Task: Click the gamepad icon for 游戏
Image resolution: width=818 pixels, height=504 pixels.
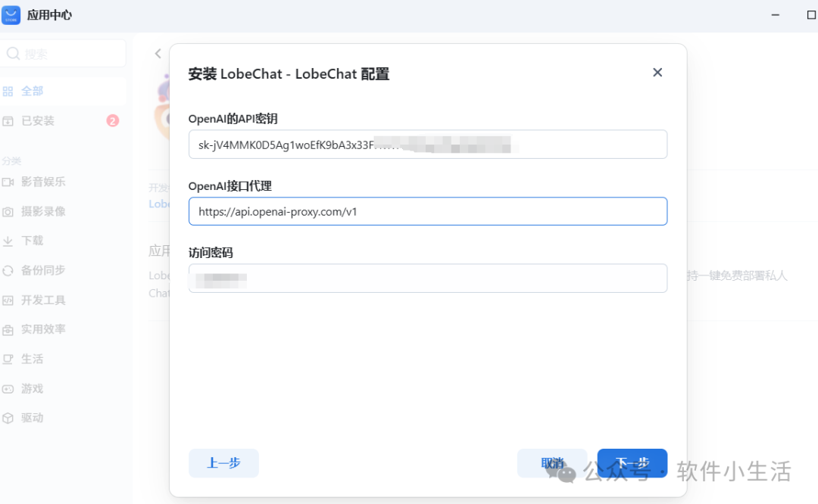Action: click(8, 389)
